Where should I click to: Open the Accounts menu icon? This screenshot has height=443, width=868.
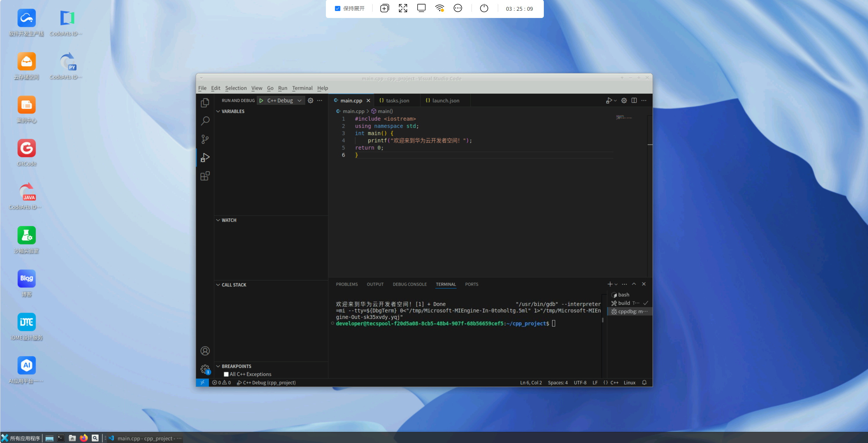pos(205,351)
